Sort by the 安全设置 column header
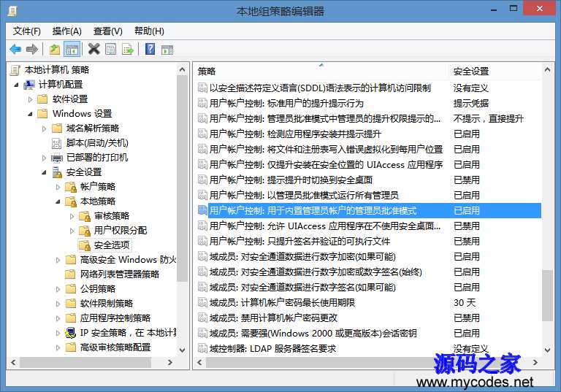Viewport: 561px width, 392px height. pyautogui.click(x=494, y=72)
